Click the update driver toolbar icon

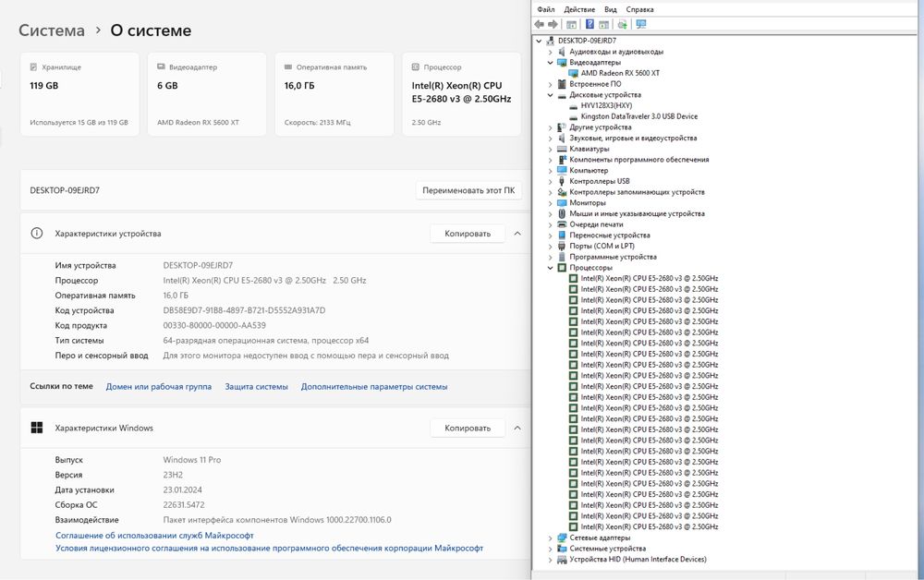pyautogui.click(x=622, y=24)
